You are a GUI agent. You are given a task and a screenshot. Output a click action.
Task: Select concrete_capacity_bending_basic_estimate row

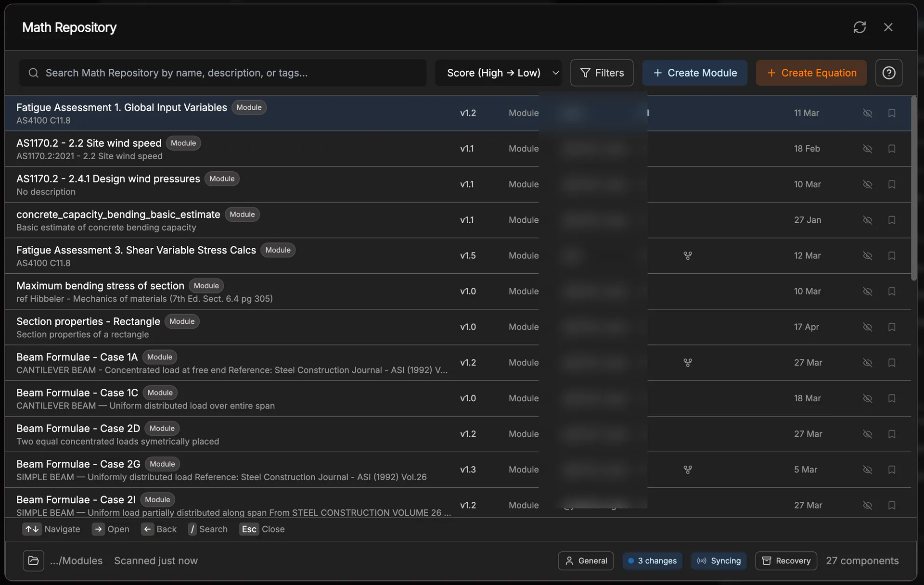pyautogui.click(x=458, y=220)
